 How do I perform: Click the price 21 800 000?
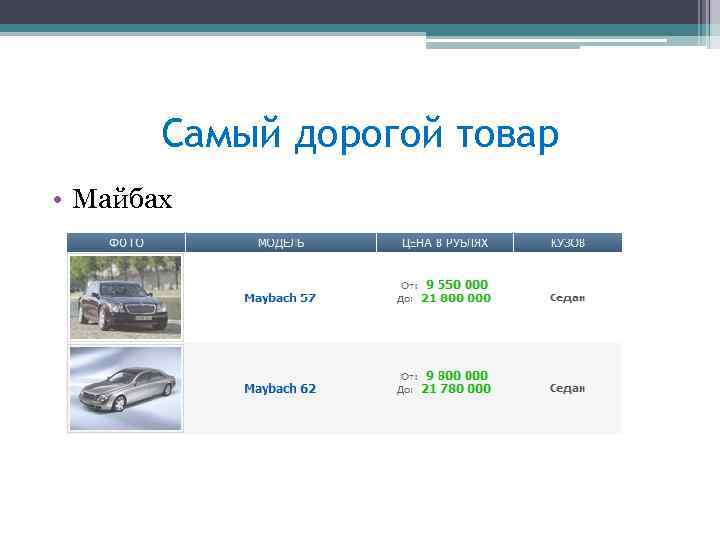[456, 298]
